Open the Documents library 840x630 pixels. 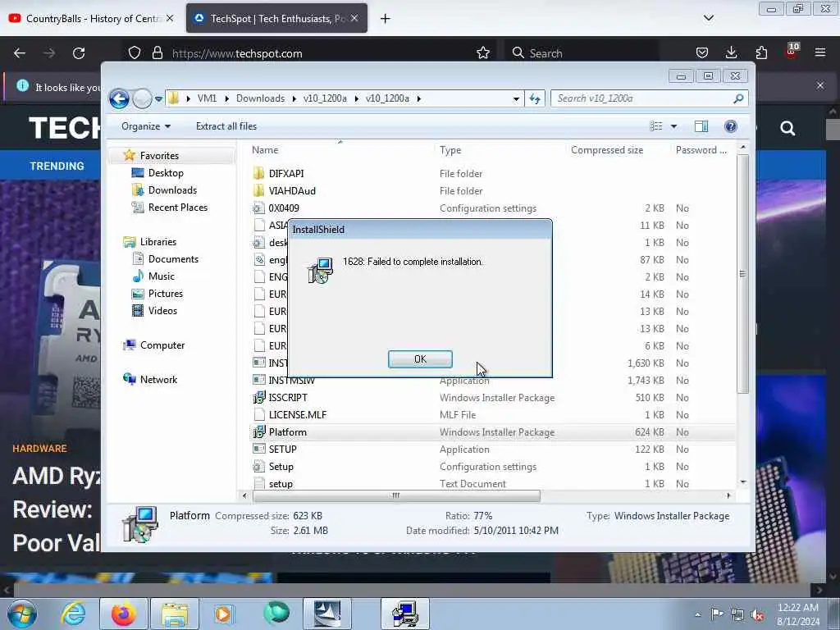pyautogui.click(x=173, y=258)
